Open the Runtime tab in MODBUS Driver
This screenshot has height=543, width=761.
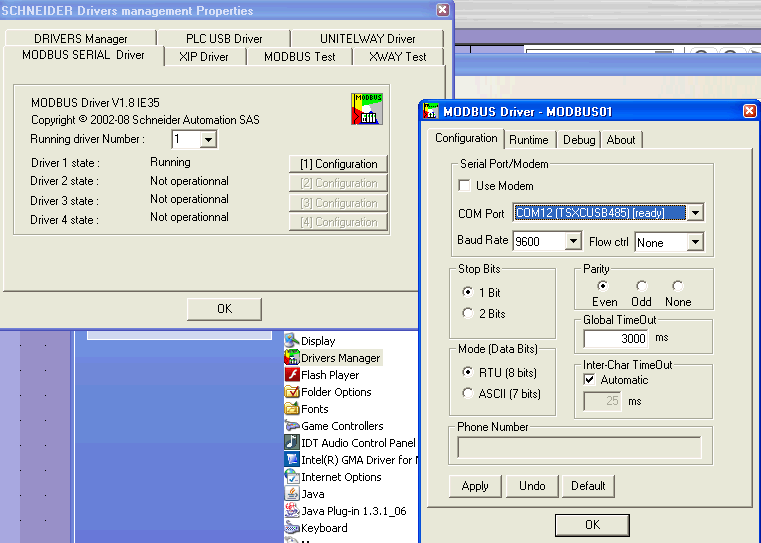(529, 140)
